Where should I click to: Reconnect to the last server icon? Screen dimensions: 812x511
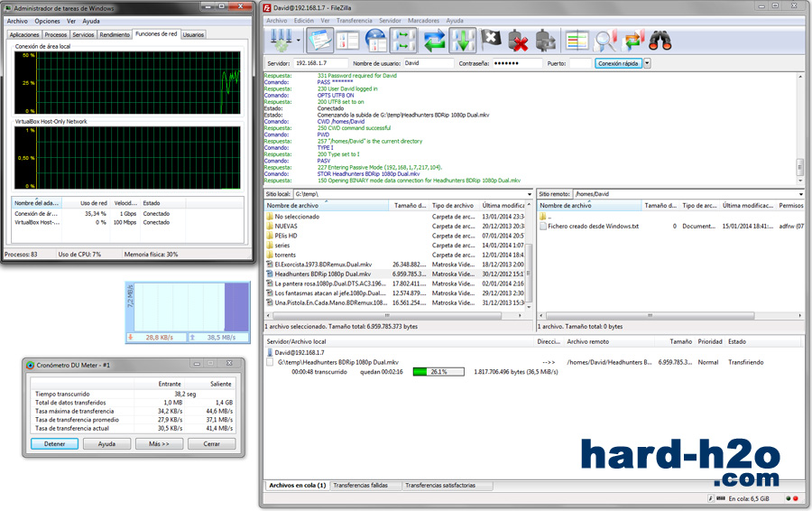pos(547,41)
